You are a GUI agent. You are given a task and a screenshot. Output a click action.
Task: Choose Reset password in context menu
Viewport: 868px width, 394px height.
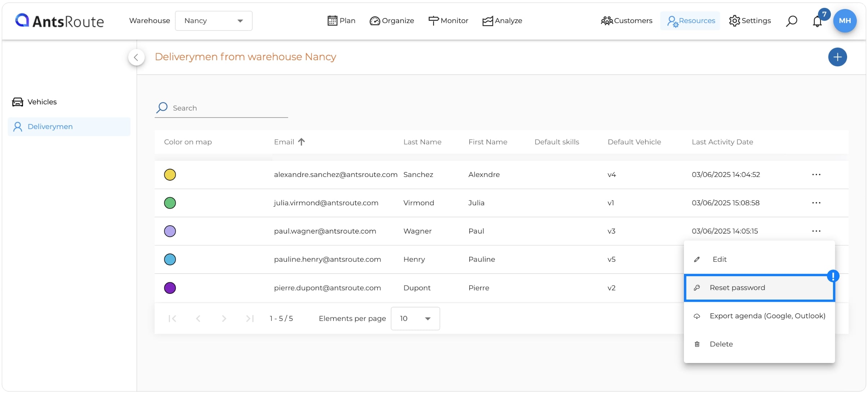pos(759,288)
